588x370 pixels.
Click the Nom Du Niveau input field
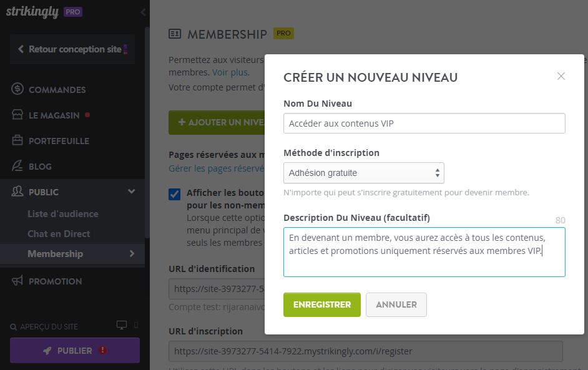coord(424,124)
